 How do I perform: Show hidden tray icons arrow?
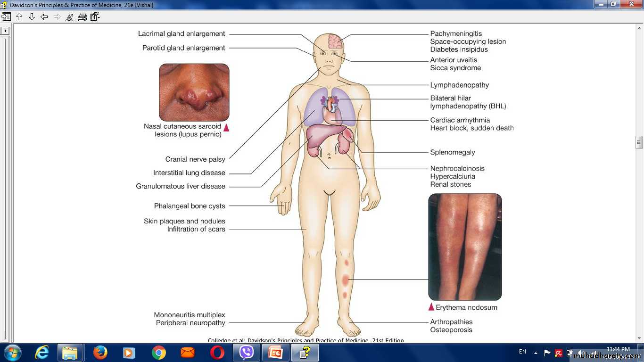[536, 353]
